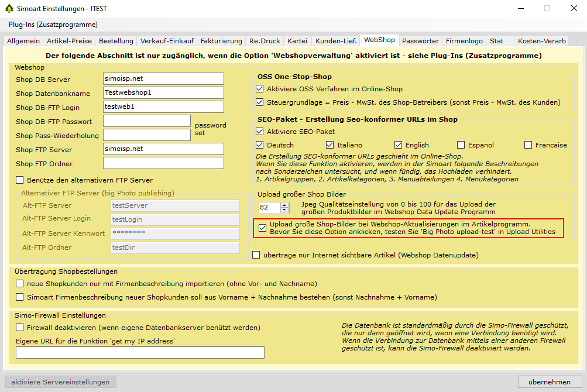Increase the Jpeg quality value with up arrow
The height and width of the screenshot is (392, 587).
(x=284, y=205)
